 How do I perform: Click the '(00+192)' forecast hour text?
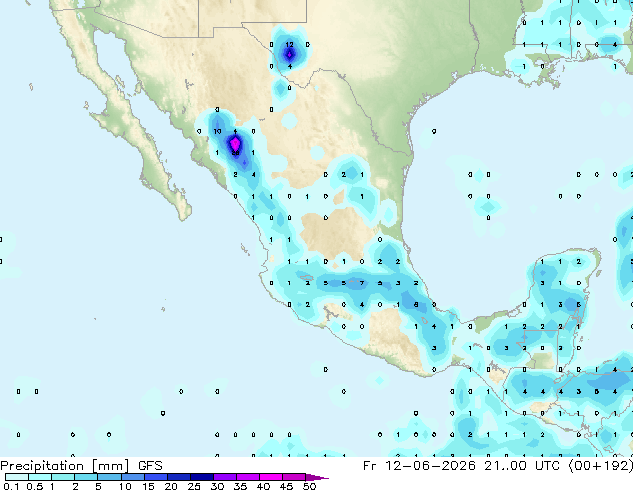(600, 466)
